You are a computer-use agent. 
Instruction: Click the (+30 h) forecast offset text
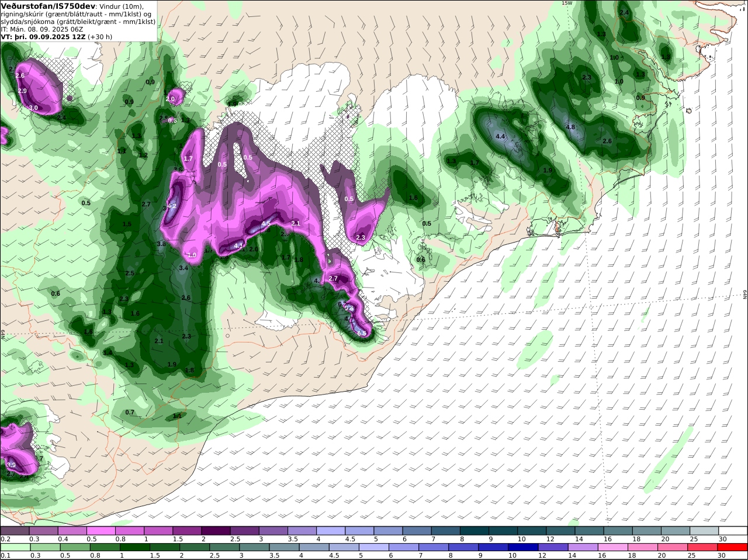pyautogui.click(x=100, y=36)
